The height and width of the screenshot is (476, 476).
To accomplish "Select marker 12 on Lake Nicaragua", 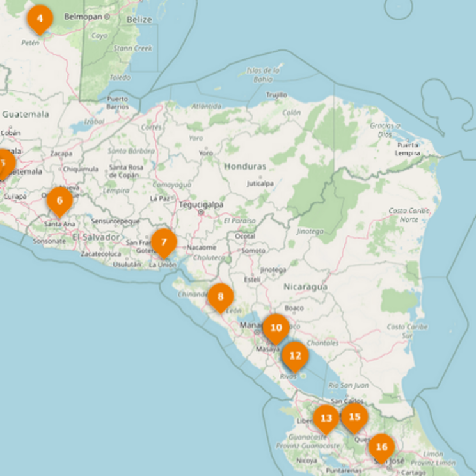I will tap(295, 357).
